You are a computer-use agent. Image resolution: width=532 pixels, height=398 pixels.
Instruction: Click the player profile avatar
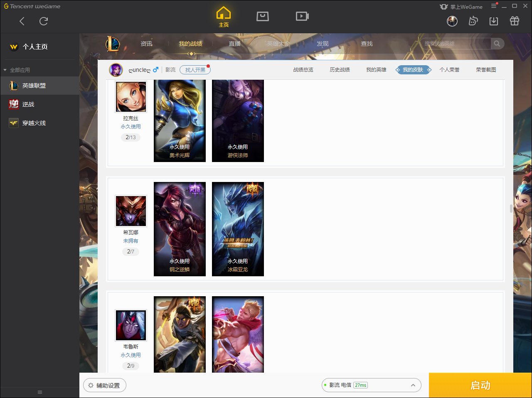(x=116, y=70)
